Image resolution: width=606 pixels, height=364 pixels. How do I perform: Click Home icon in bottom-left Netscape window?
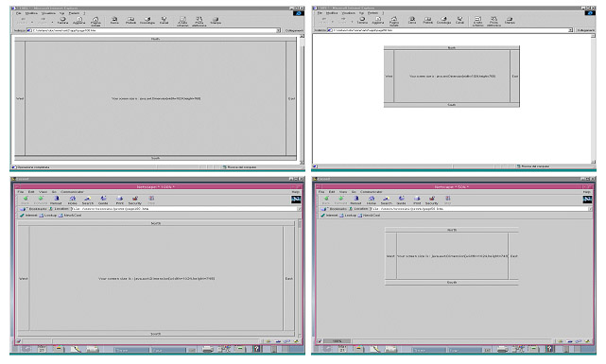(x=72, y=199)
